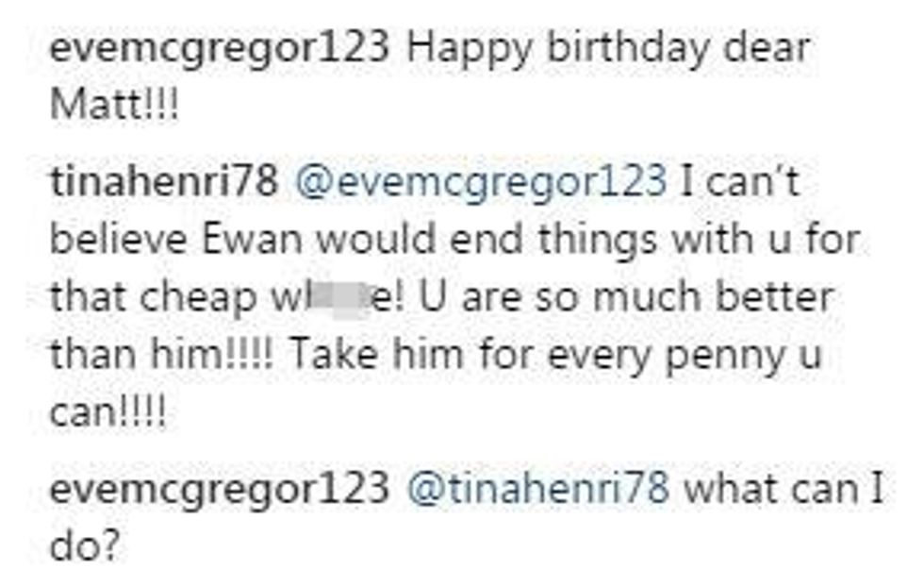Click the 'can!!!!' word ending tinahenri78's comment

click(108, 412)
